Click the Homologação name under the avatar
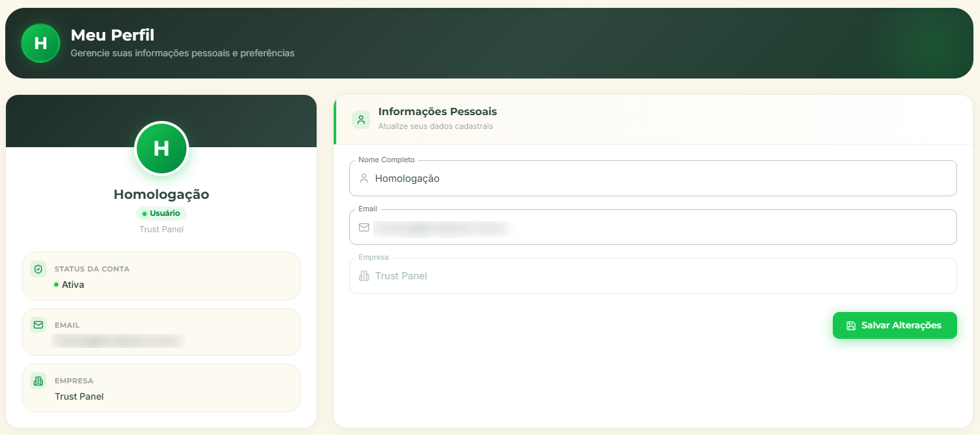This screenshot has height=435, width=980. pyautogui.click(x=162, y=194)
